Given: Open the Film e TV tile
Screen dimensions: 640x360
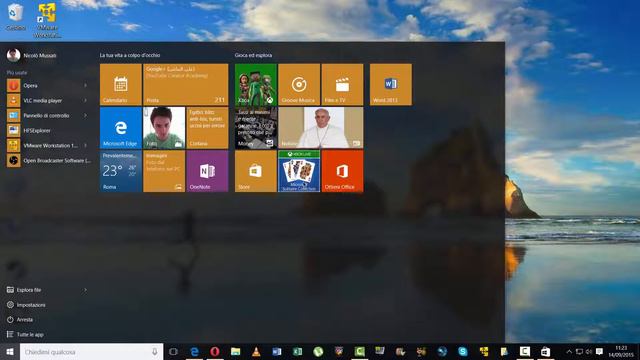Looking at the screenshot, I should click(x=342, y=84).
